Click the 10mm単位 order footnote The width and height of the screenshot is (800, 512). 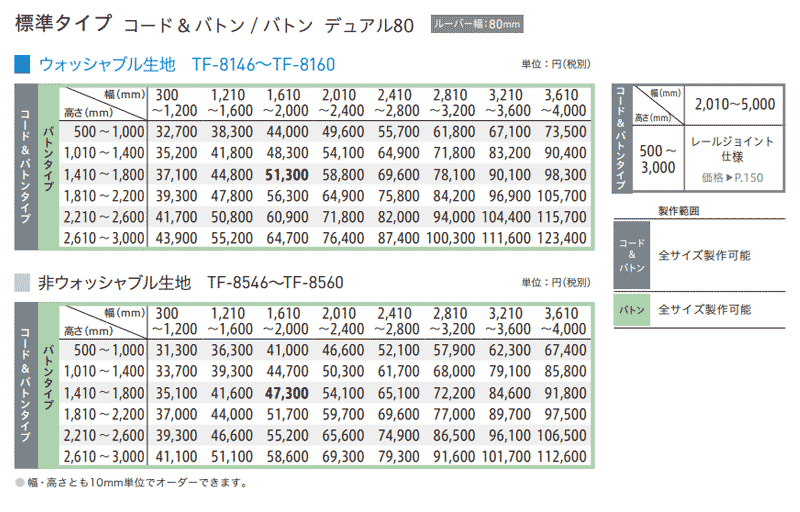130,483
